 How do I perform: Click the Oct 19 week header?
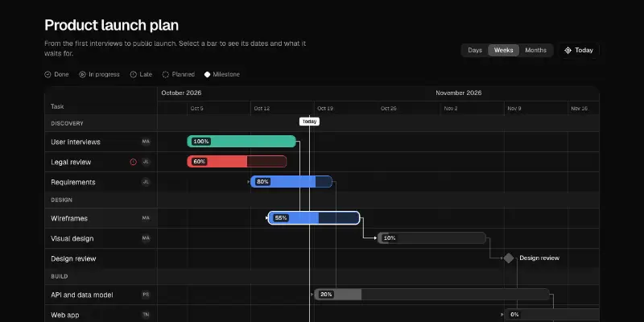325,109
